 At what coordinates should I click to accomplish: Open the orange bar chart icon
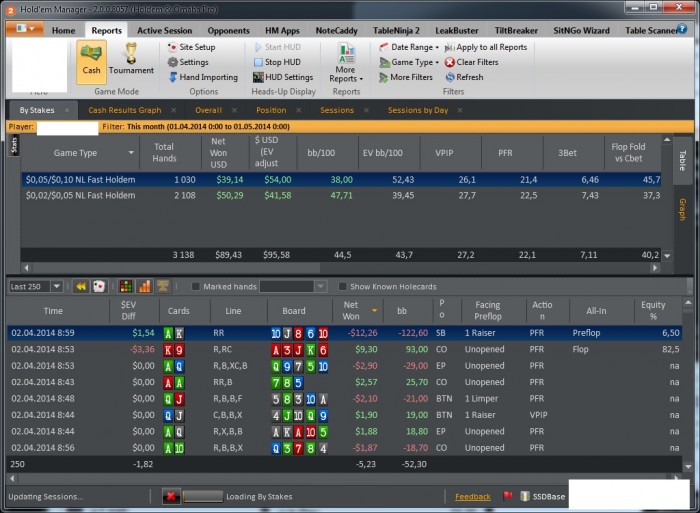144,286
